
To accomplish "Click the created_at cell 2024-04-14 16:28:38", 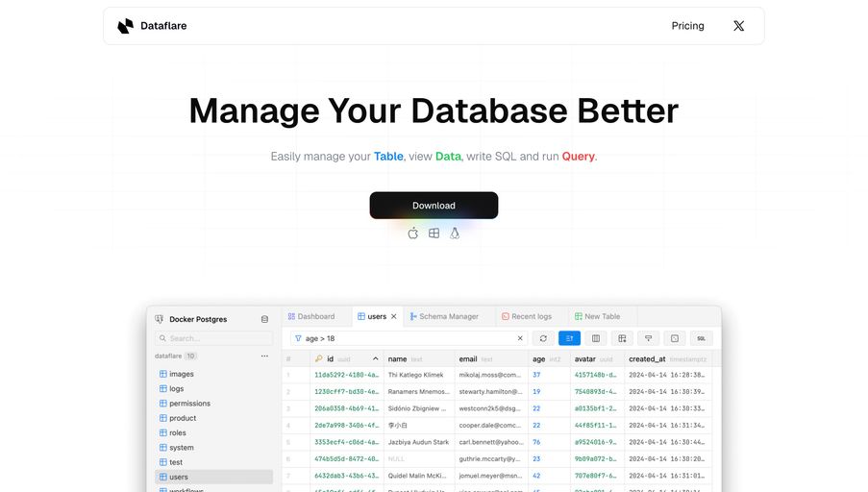I will click(666, 375).
